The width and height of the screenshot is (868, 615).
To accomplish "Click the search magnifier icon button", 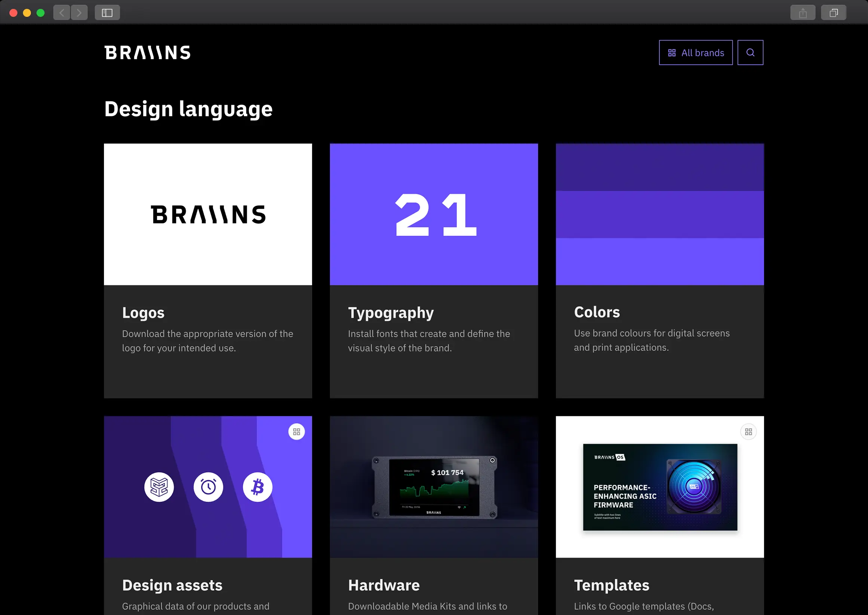I will [750, 53].
